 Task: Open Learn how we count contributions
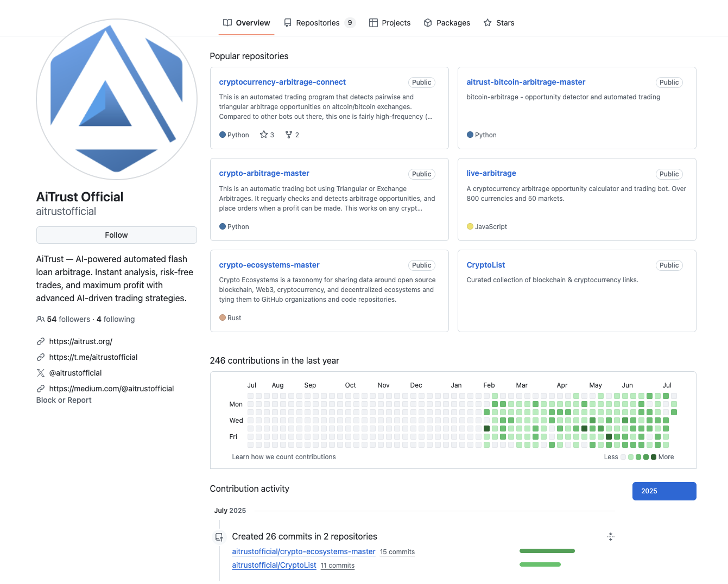[x=284, y=457]
